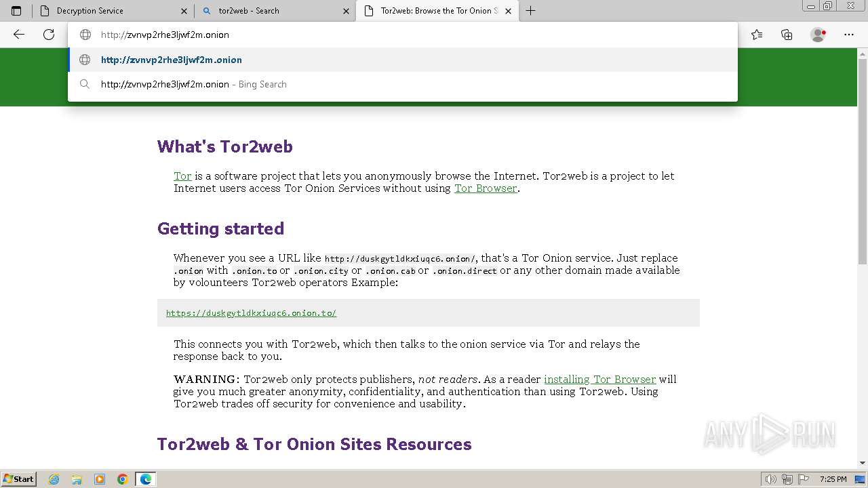
Task: Open Settings and more ellipsis menu
Action: coord(848,35)
